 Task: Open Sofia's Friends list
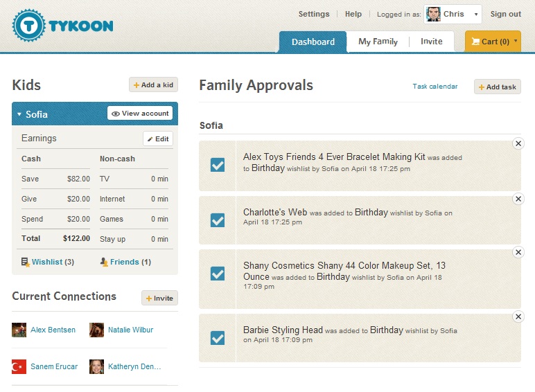point(125,262)
